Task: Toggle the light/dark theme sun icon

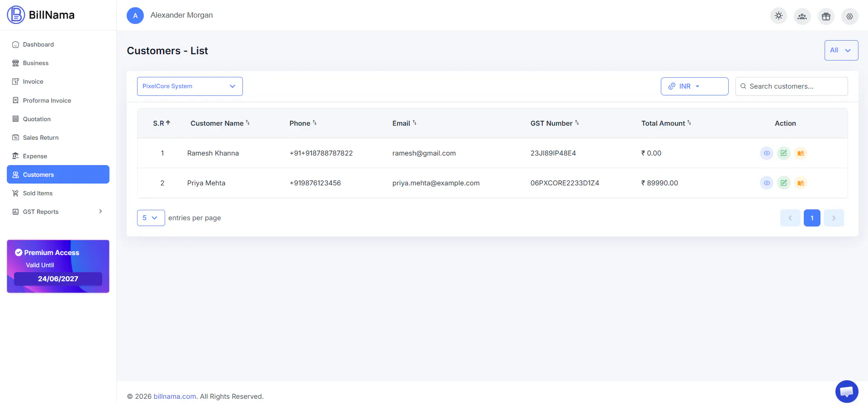Action: [x=778, y=16]
